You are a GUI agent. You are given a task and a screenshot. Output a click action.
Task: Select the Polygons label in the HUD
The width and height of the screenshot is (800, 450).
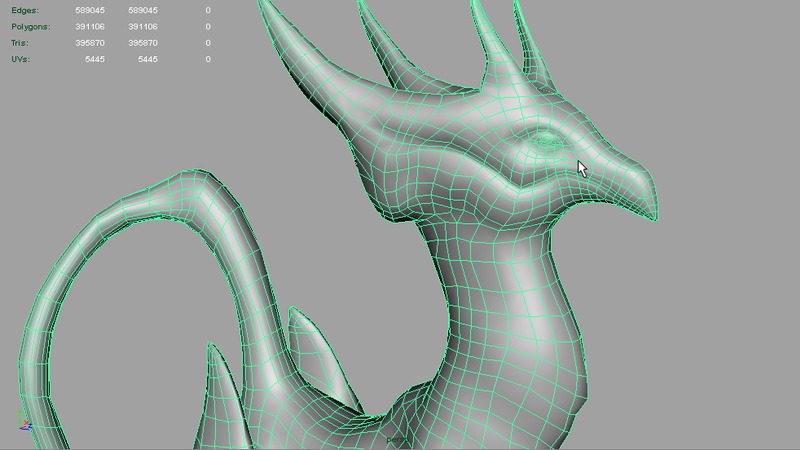pos(30,27)
